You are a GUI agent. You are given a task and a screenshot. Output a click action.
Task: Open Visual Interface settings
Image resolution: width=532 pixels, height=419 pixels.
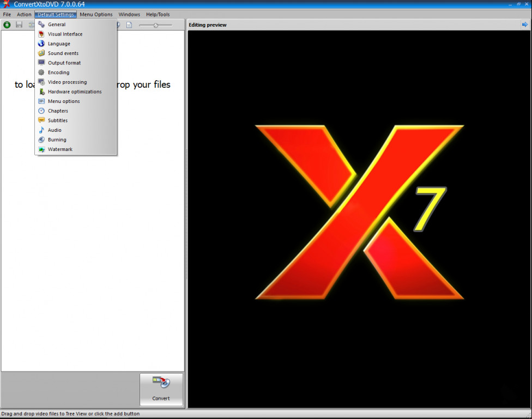pos(76,34)
